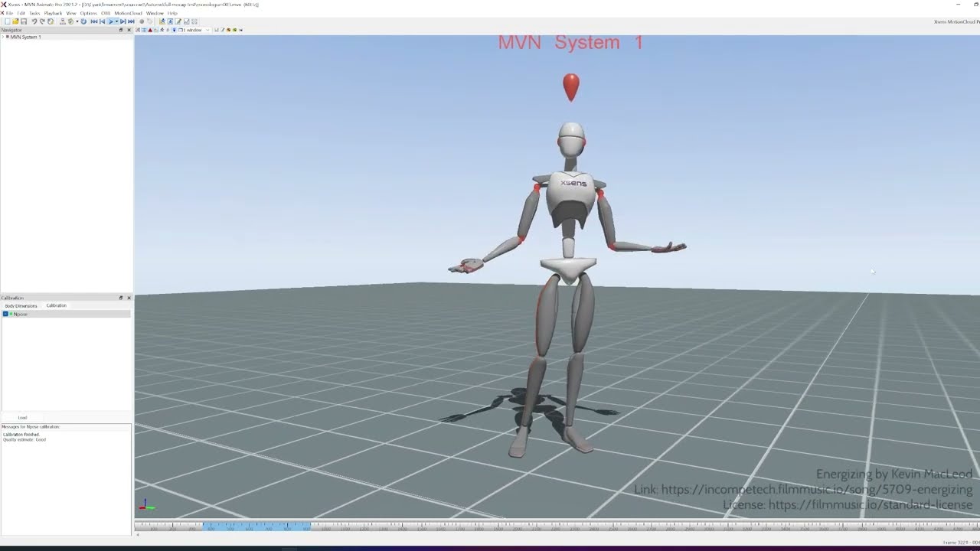Click the timeline ruler near its middle
Screen dimensions: 980x551
557,527
